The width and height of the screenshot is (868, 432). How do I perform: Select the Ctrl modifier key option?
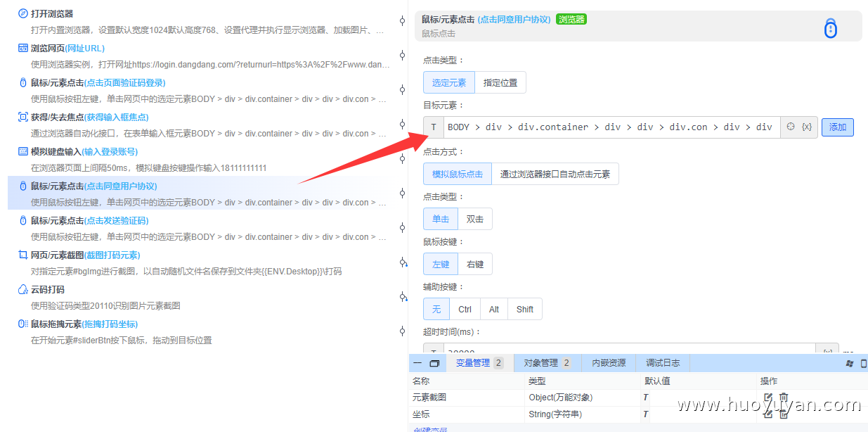click(465, 309)
